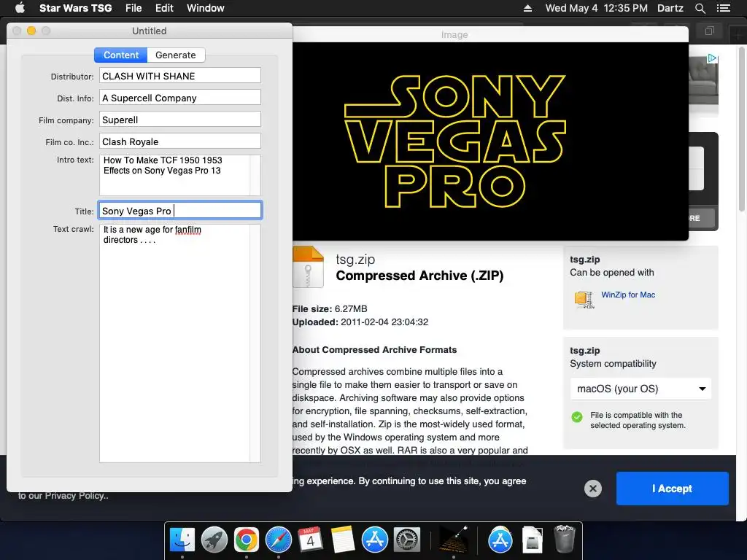The image size is (747, 560).
Task: Open the Window menu
Action: [205, 8]
